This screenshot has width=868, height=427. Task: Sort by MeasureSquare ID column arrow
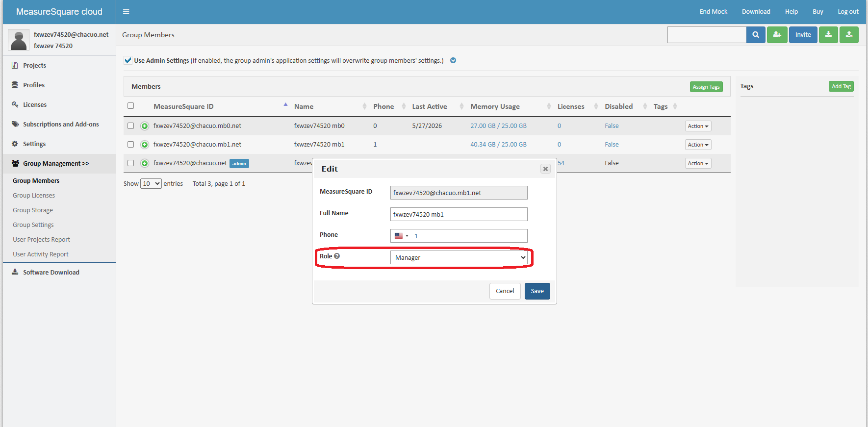pyautogui.click(x=285, y=105)
